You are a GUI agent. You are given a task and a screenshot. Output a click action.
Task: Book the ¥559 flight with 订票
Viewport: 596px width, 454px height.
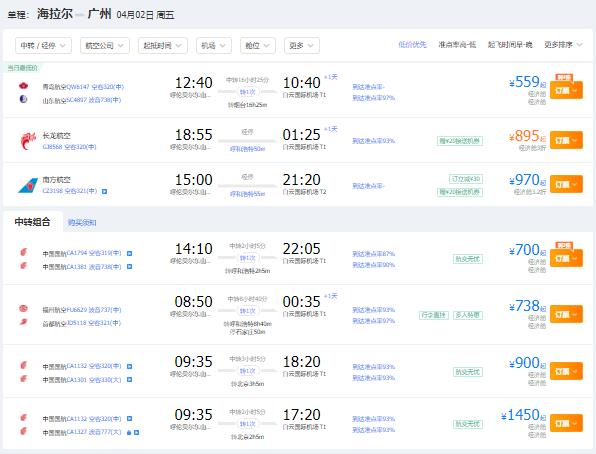coord(566,90)
